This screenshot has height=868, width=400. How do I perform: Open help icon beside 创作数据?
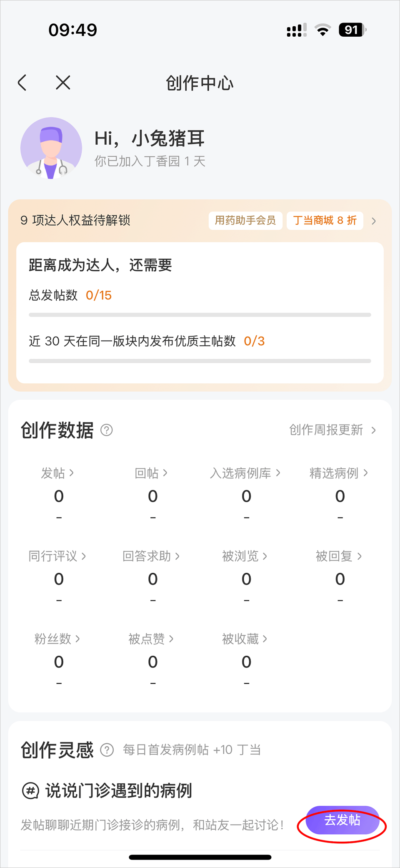(x=107, y=430)
